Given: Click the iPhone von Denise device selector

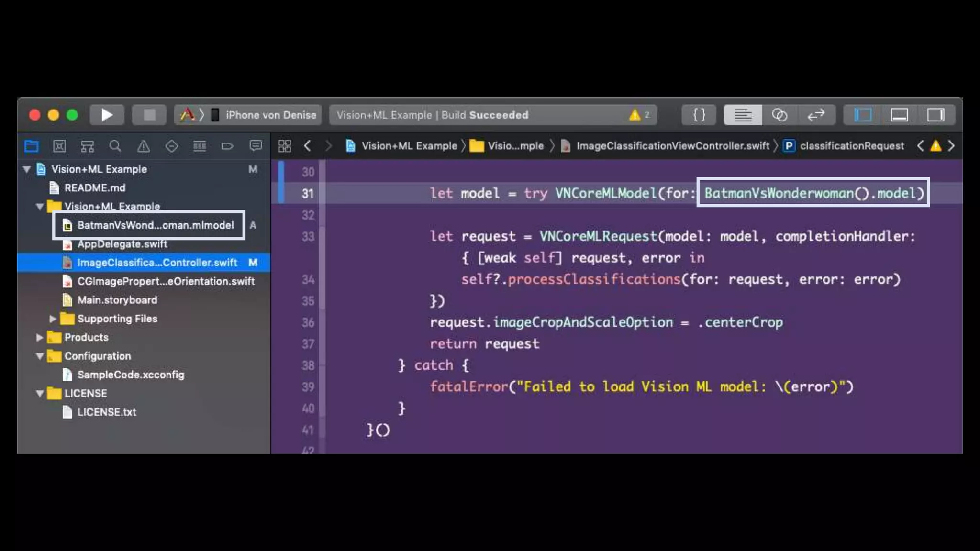Looking at the screenshot, I should coord(270,115).
